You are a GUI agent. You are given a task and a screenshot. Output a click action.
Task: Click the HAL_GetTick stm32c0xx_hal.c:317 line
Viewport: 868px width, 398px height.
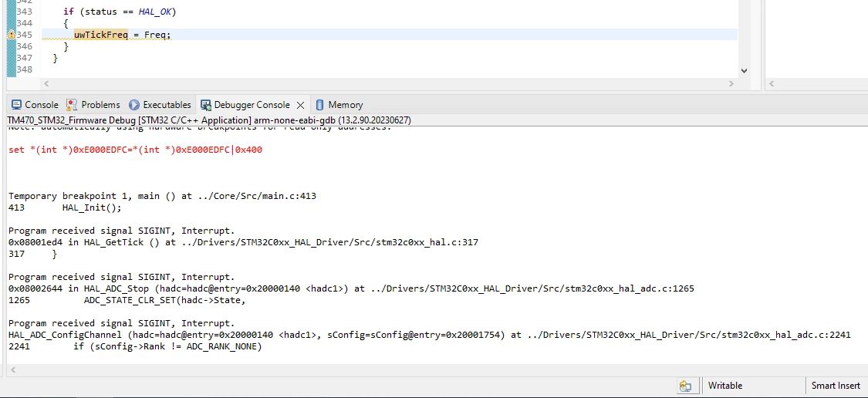pyautogui.click(x=244, y=242)
